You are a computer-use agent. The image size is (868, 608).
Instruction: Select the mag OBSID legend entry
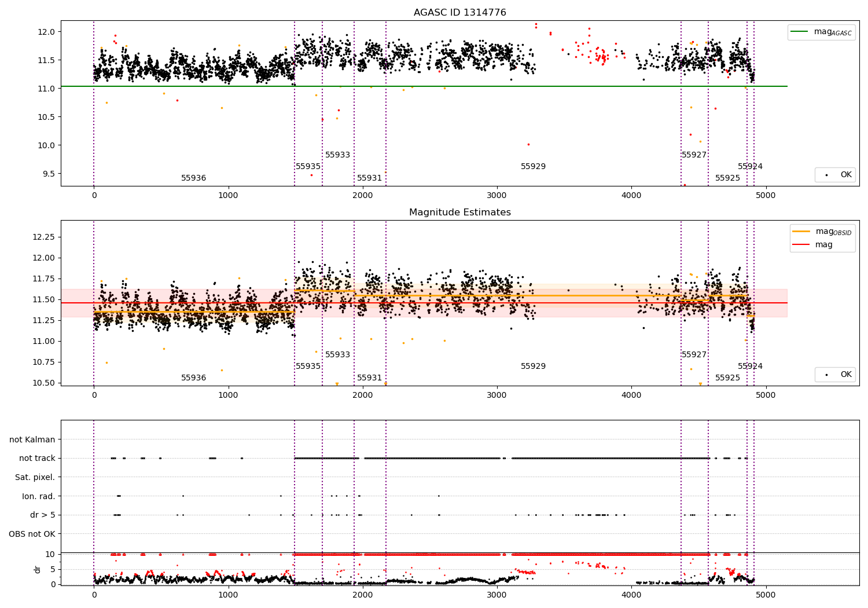tap(822, 232)
